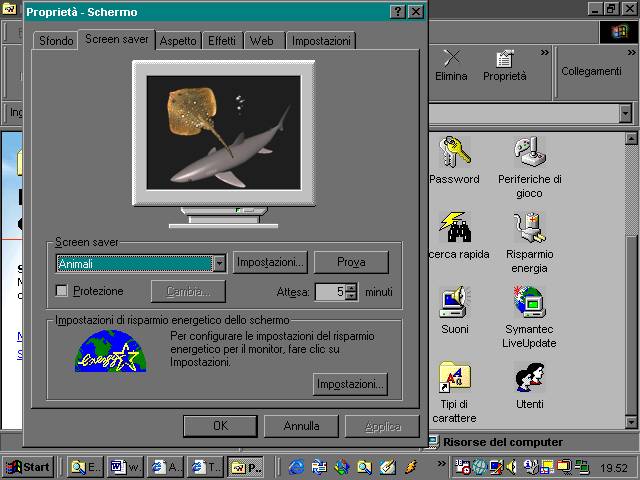Image resolution: width=640 pixels, height=480 pixels.
Task: Click the Elimina toolbar icon
Action: 451,65
